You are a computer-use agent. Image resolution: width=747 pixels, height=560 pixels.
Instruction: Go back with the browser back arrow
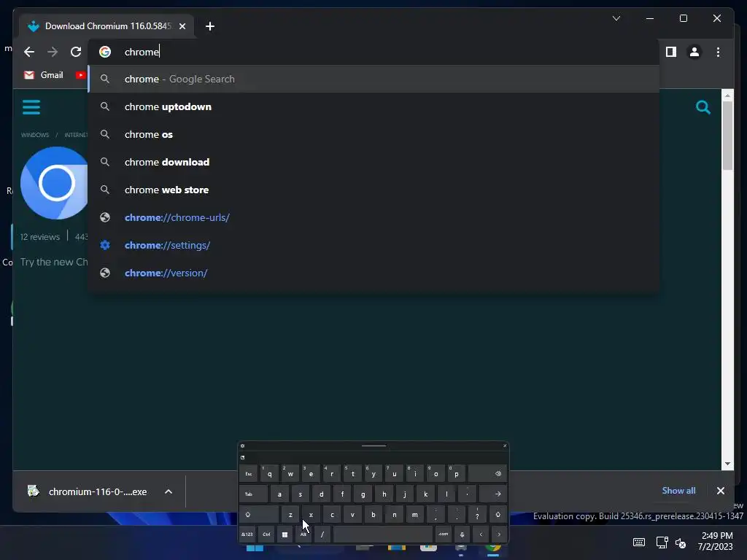[x=29, y=52]
